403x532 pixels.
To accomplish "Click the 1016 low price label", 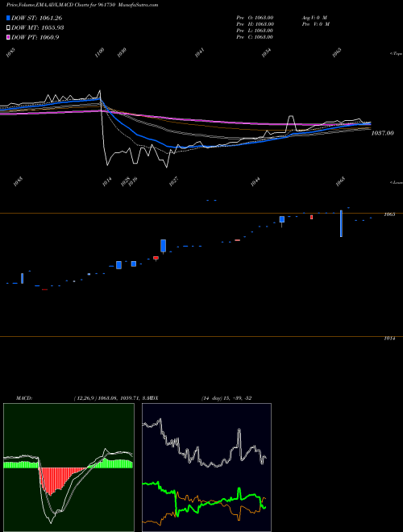I will tap(133, 181).
